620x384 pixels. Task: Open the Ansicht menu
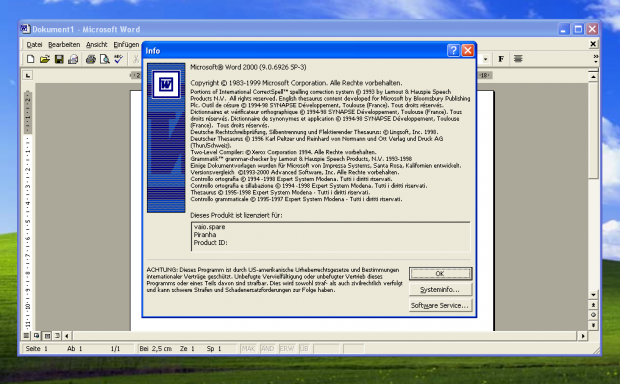(x=96, y=44)
